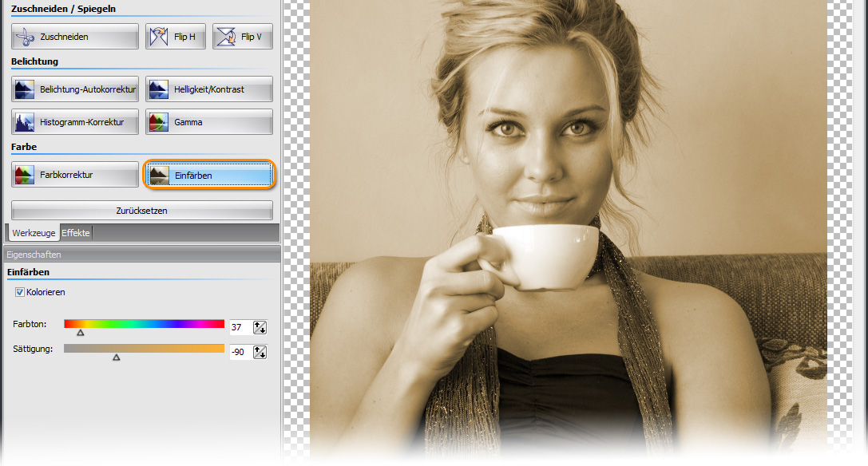Click the Sättigung slider triangle handle

pos(117,357)
